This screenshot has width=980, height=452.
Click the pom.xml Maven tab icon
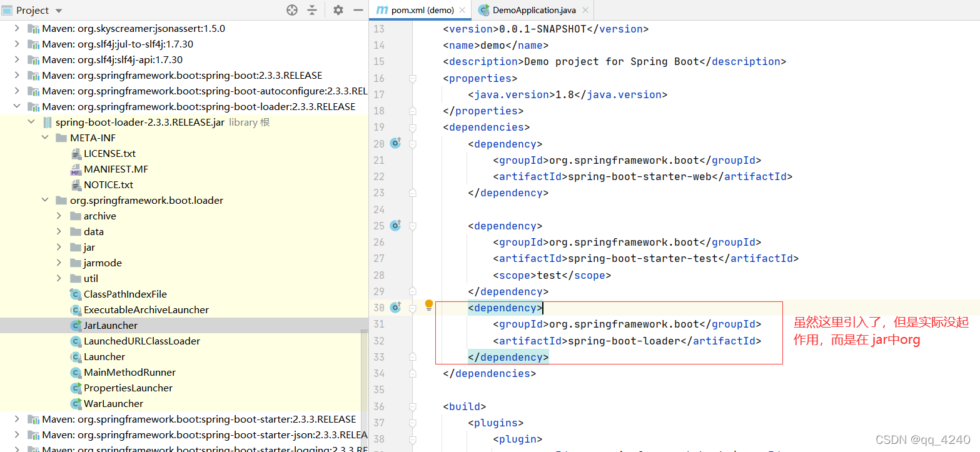381,10
